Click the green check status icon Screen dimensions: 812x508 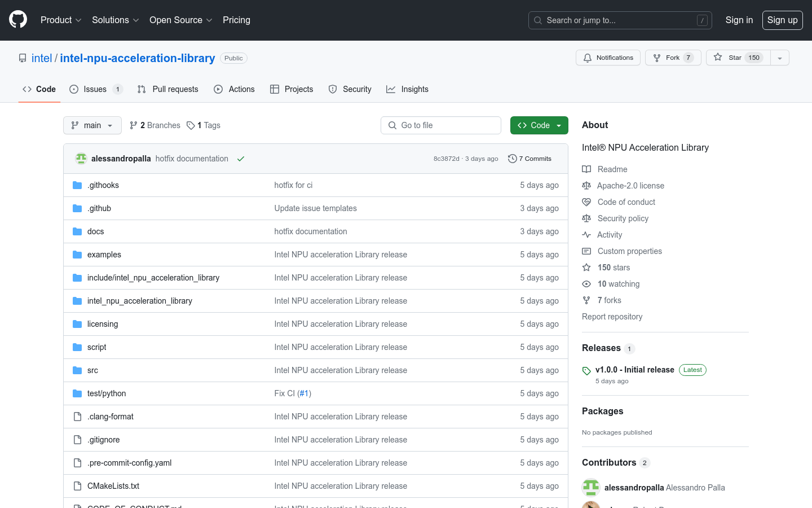(x=241, y=159)
